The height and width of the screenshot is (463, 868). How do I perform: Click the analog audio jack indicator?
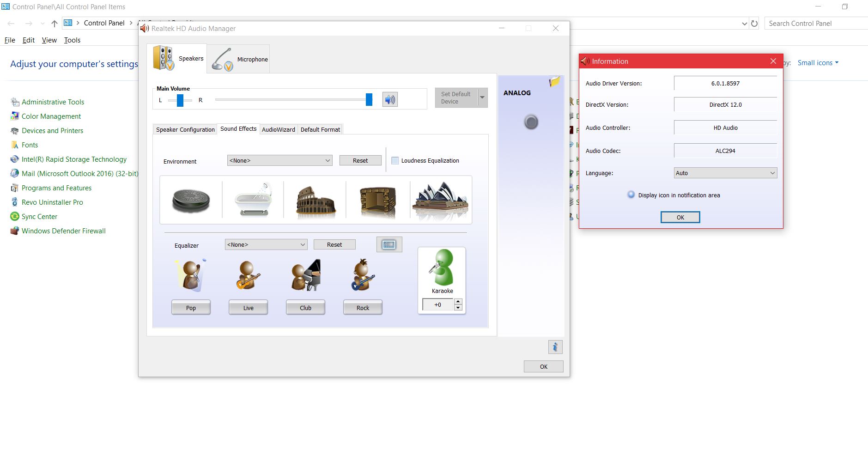pyautogui.click(x=531, y=122)
